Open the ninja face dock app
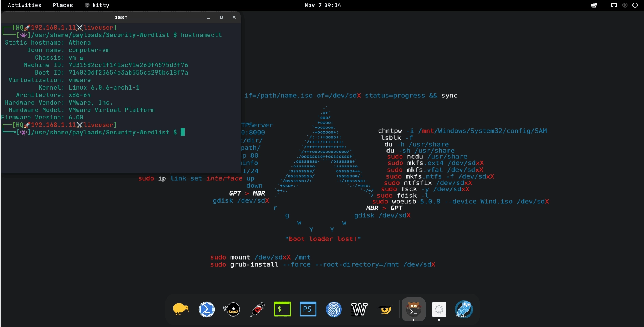This screenshot has width=644, height=327. (x=232, y=309)
